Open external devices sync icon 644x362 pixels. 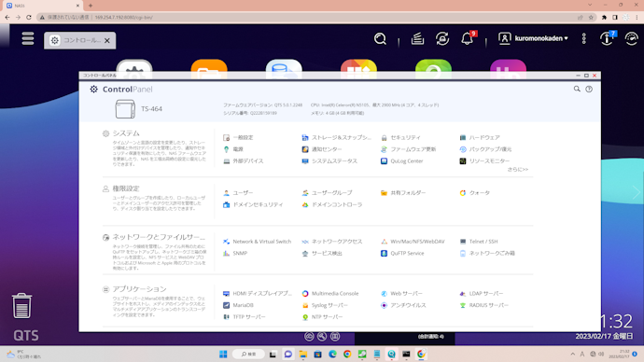442,39
